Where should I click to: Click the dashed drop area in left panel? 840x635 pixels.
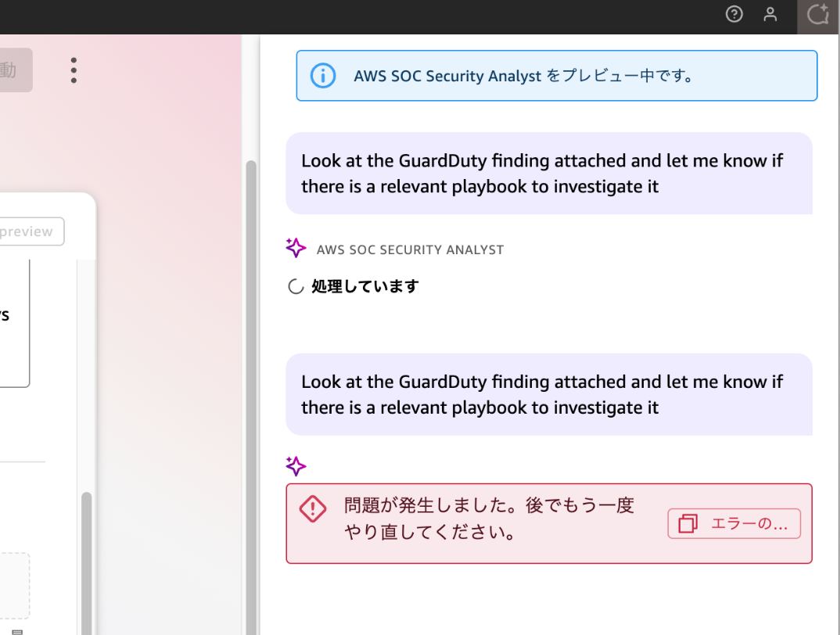tap(14, 586)
